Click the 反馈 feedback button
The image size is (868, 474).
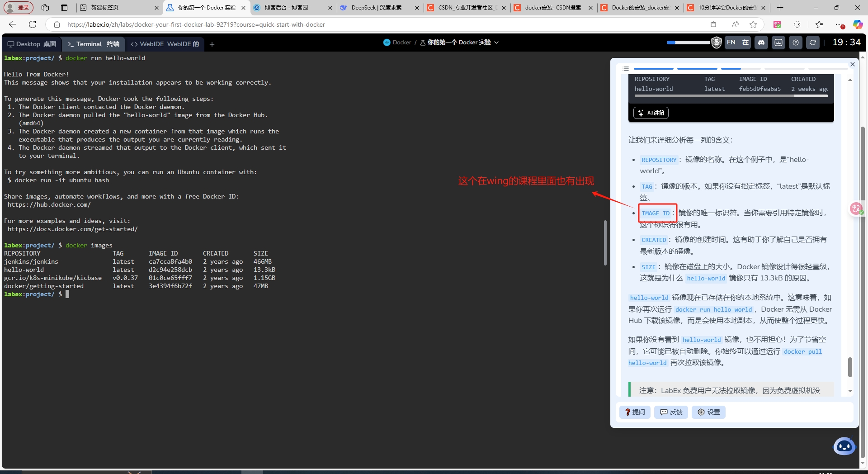671,412
